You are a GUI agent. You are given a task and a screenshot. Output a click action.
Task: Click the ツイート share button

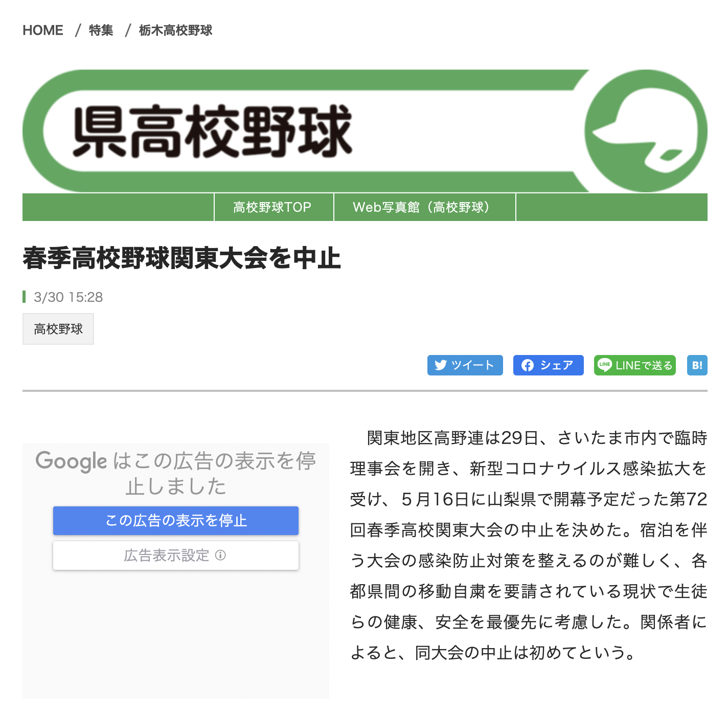pos(465,365)
